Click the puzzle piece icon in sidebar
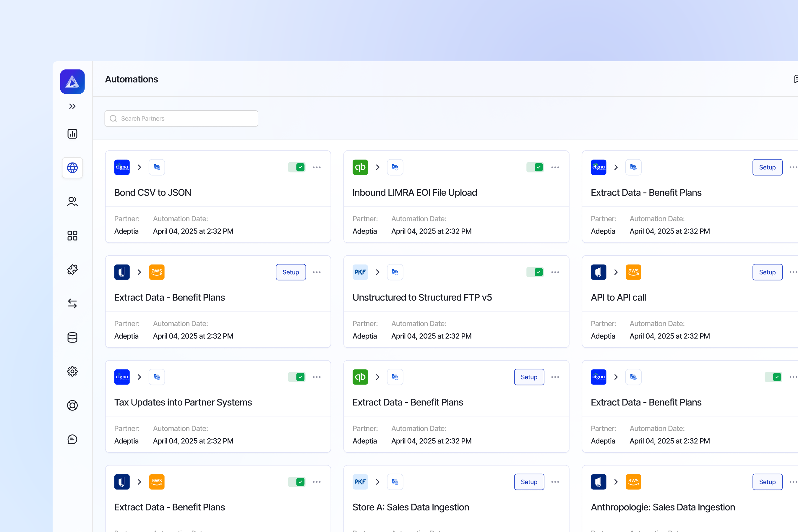This screenshot has height=532, width=798. 72,269
